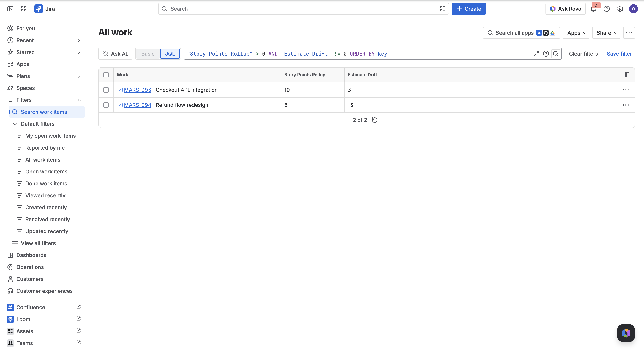Image resolution: width=644 pixels, height=351 pixels.
Task: Click the MARS-393 task type icon
Action: click(119, 90)
